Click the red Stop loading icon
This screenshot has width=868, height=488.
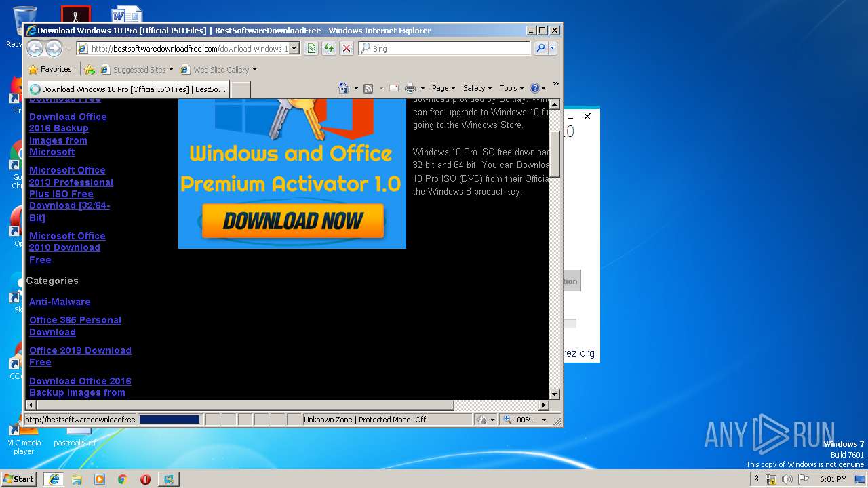pyautogui.click(x=347, y=48)
